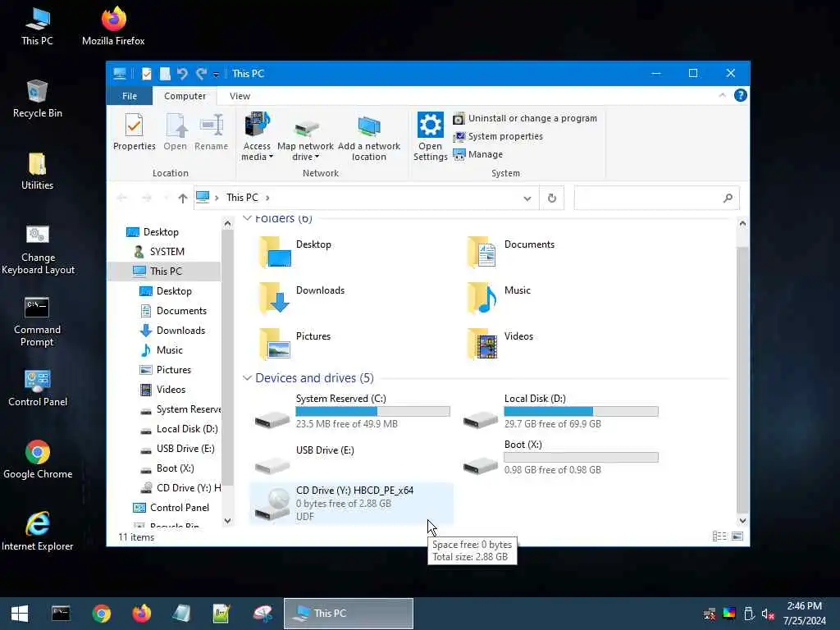Collapse the Folders group
The width and height of the screenshot is (840, 630).
247,218
